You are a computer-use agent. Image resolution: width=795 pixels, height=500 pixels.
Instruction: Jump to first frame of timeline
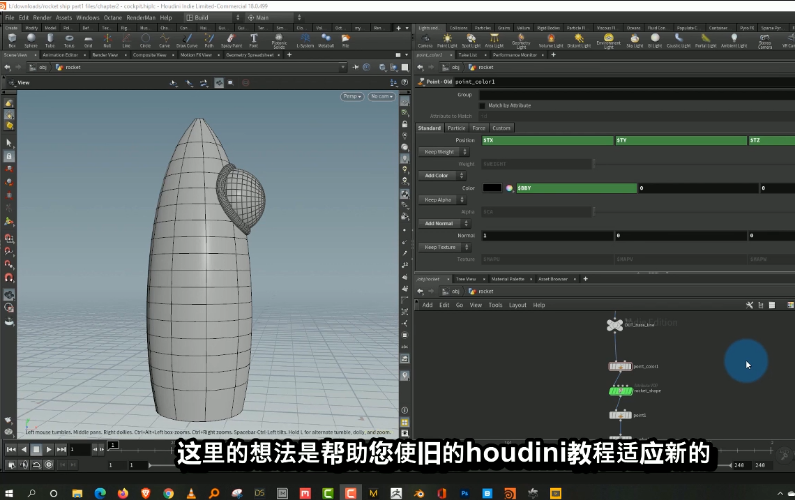coord(11,449)
